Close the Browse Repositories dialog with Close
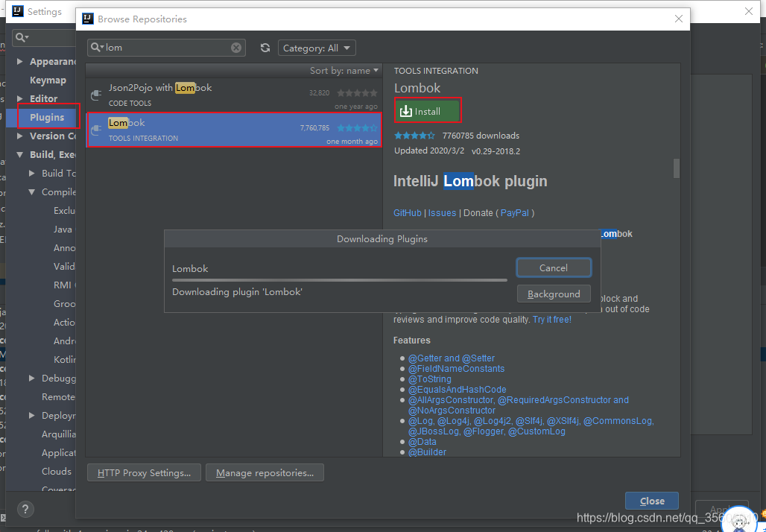This screenshot has width=766, height=532. pos(652,501)
